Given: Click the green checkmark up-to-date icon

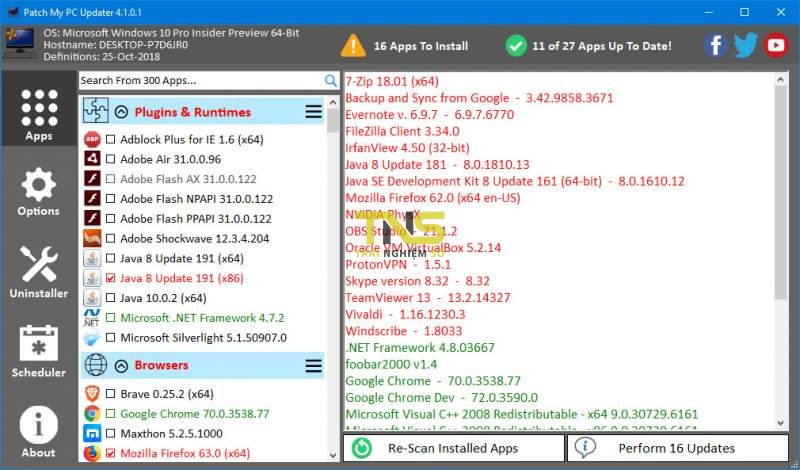Looking at the screenshot, I should pyautogui.click(x=516, y=46).
